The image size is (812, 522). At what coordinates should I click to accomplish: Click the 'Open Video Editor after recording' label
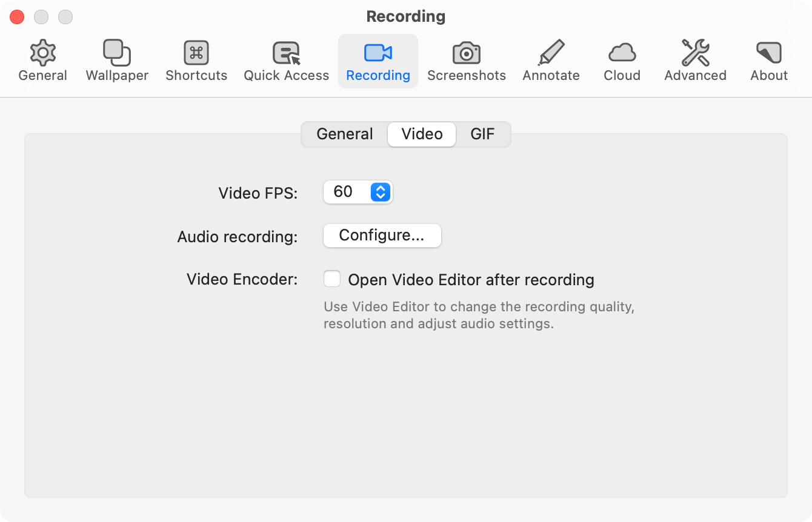click(x=471, y=280)
